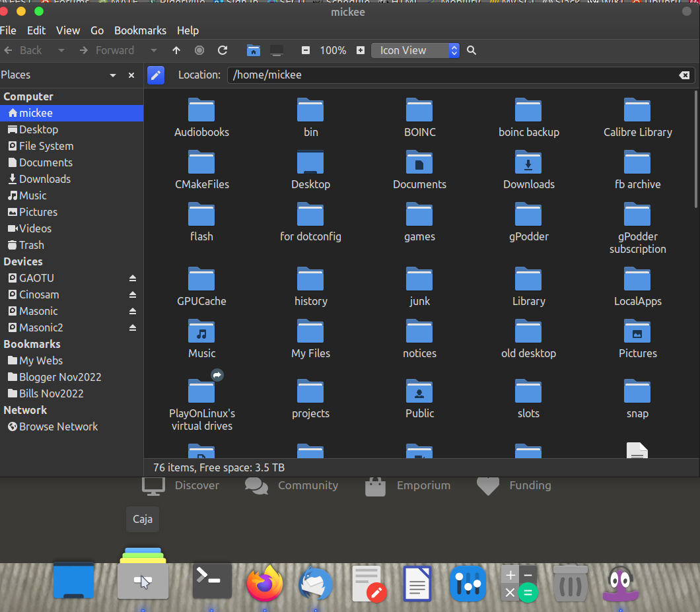Viewport: 700px width, 612px height.
Task: Clear the location field text
Action: 684,75
